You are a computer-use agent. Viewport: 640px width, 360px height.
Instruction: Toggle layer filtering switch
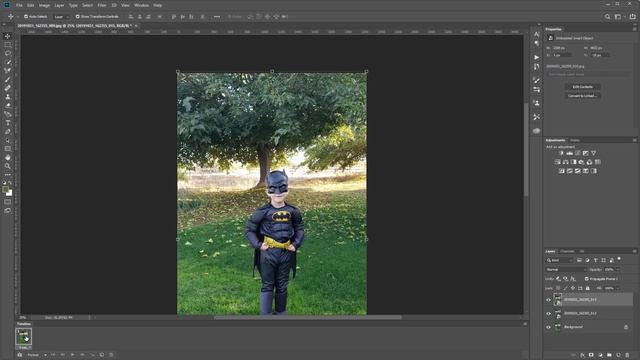pyautogui.click(x=619, y=259)
